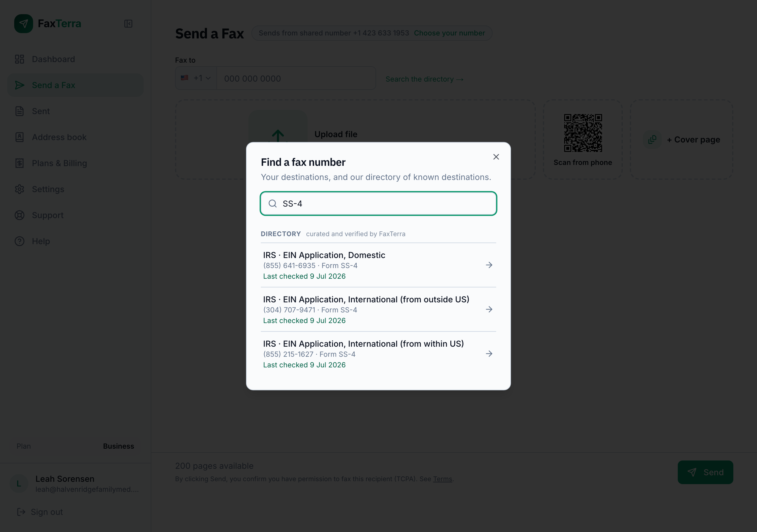Click Search the directory link

[x=424, y=79]
